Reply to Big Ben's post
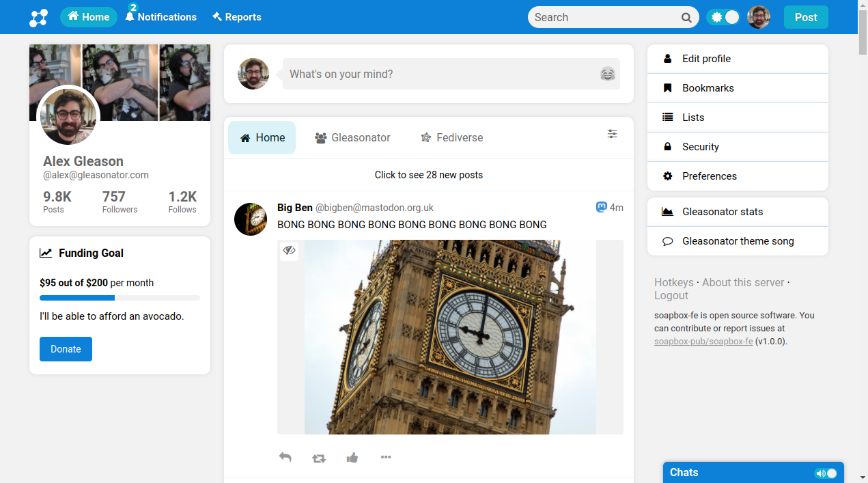The image size is (868, 483). pyautogui.click(x=285, y=458)
